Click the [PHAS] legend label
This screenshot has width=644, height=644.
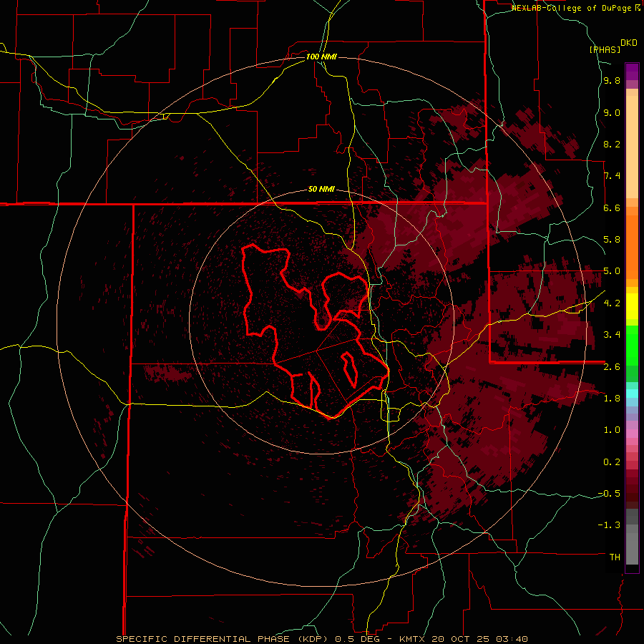pyautogui.click(x=605, y=49)
